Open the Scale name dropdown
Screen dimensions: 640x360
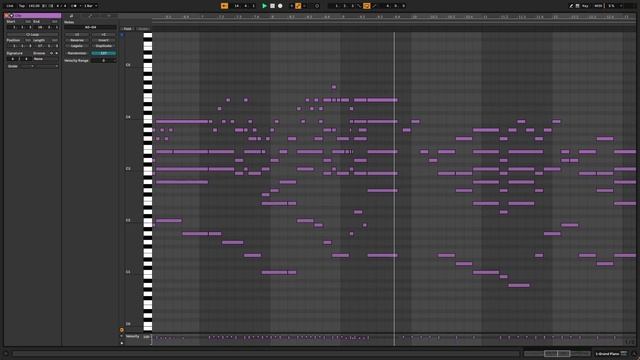tap(46, 66)
